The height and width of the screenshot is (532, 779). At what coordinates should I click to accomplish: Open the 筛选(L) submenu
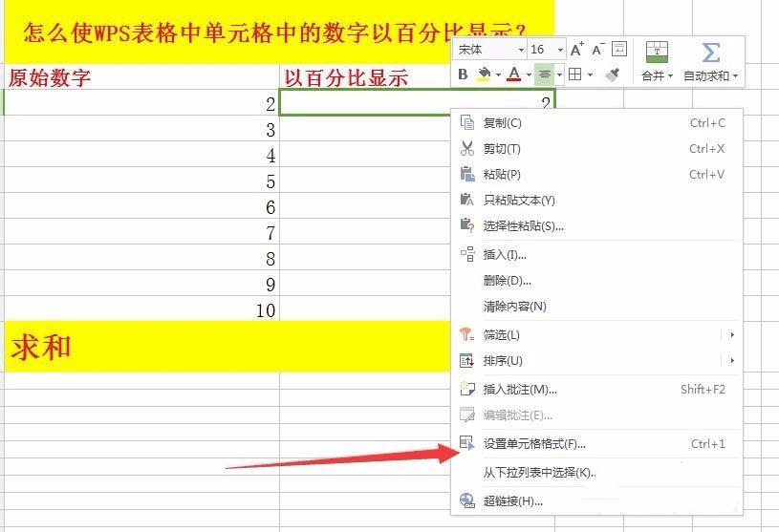tap(596, 335)
